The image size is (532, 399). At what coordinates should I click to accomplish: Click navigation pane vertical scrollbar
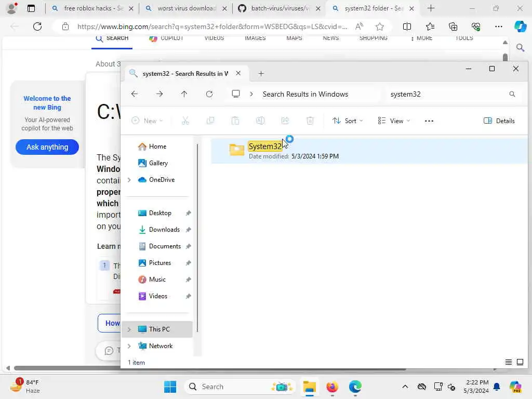(197, 237)
